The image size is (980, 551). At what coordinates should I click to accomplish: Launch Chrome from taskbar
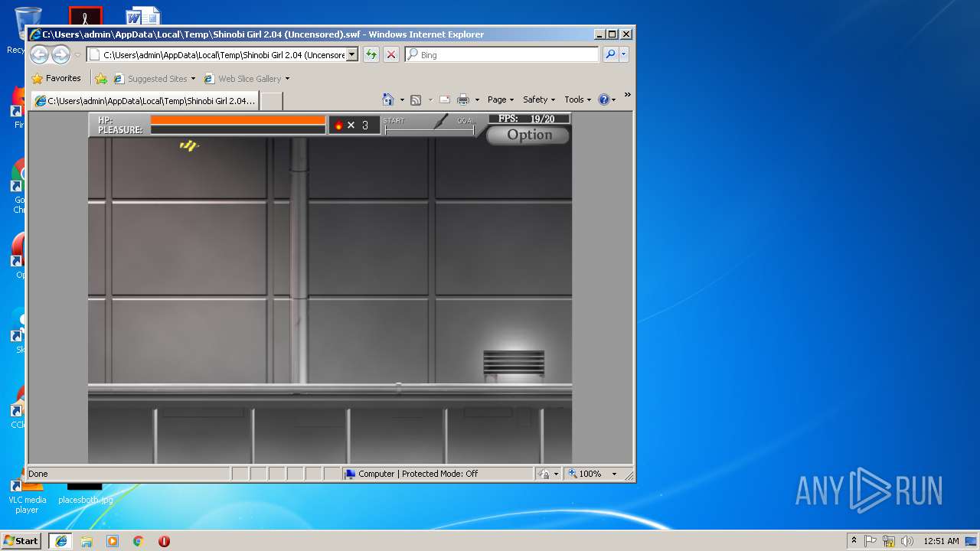click(138, 541)
